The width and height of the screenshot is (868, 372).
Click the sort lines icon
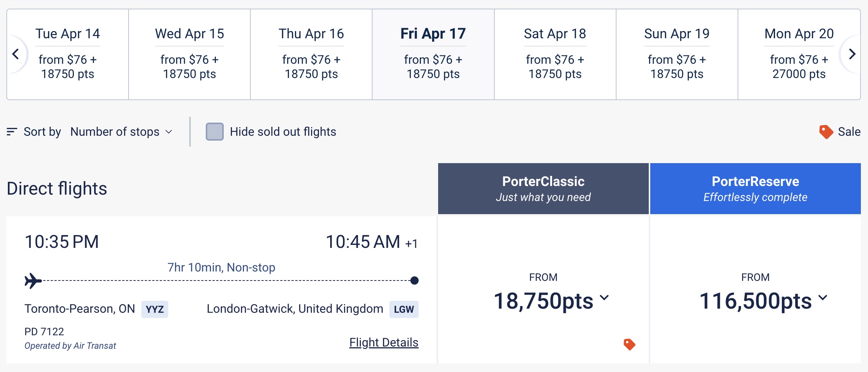(x=12, y=132)
